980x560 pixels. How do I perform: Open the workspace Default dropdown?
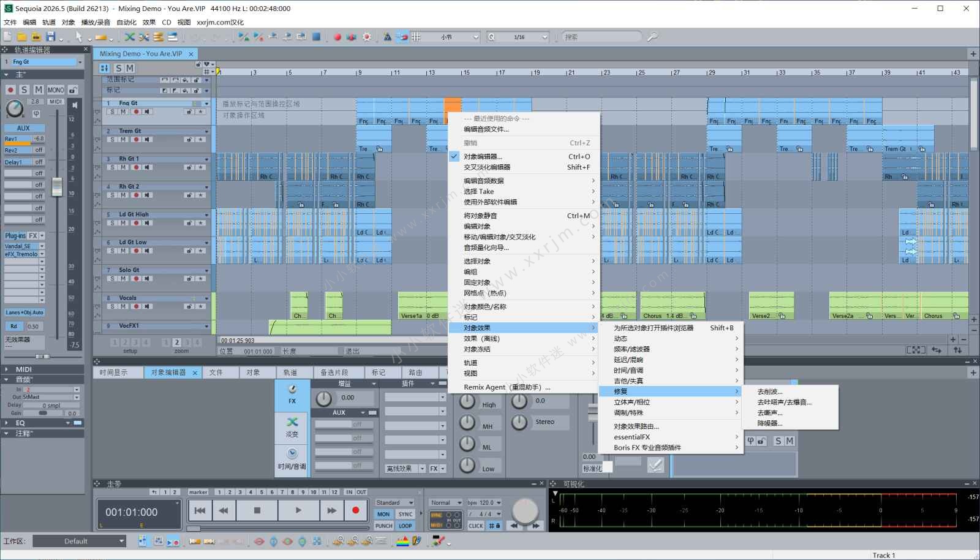(79, 541)
